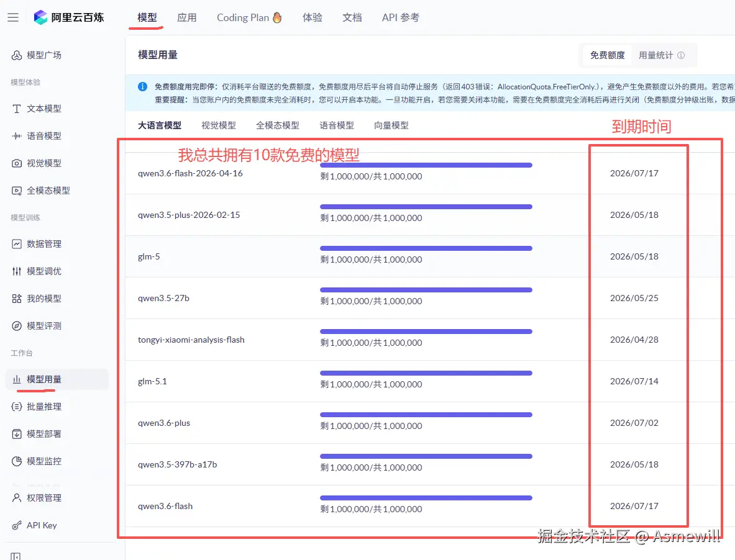Open the 体验 top navigation tab
Screen dimensions: 735x560
pyautogui.click(x=312, y=17)
